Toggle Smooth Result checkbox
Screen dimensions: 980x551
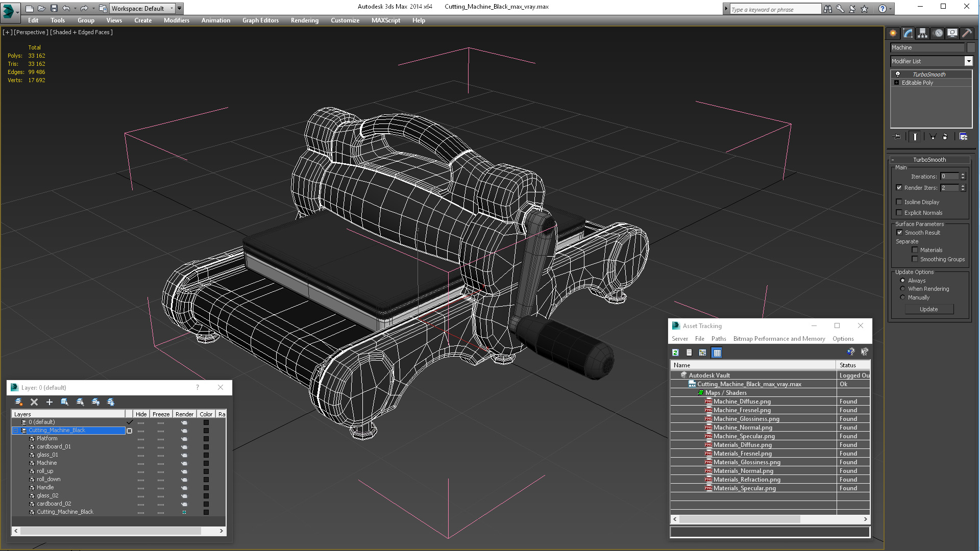click(x=899, y=233)
